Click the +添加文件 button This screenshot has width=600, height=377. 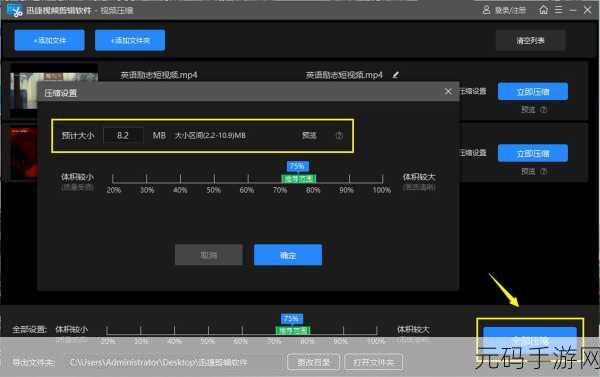50,40
